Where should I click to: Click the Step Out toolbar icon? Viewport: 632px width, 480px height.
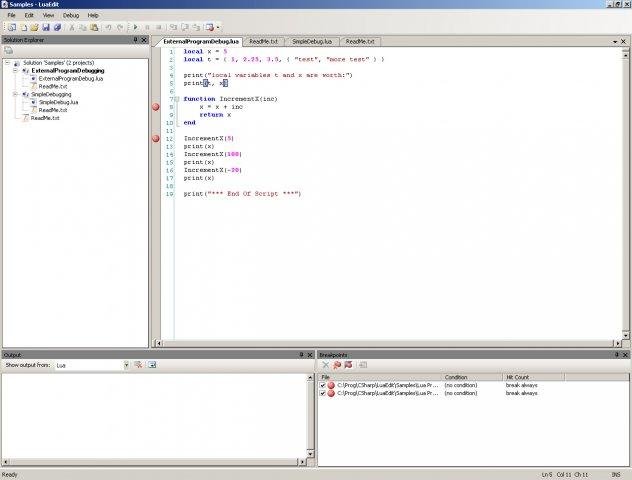click(196, 27)
